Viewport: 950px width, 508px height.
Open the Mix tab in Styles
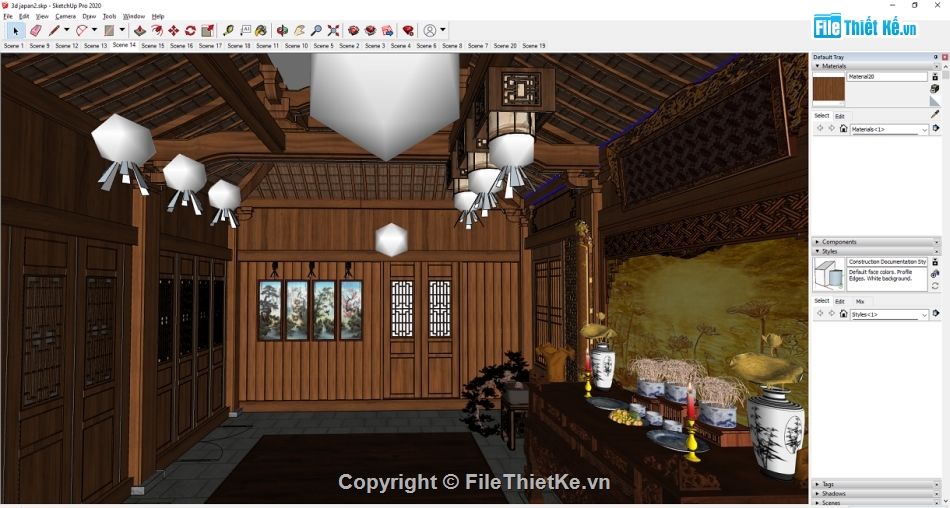(860, 301)
